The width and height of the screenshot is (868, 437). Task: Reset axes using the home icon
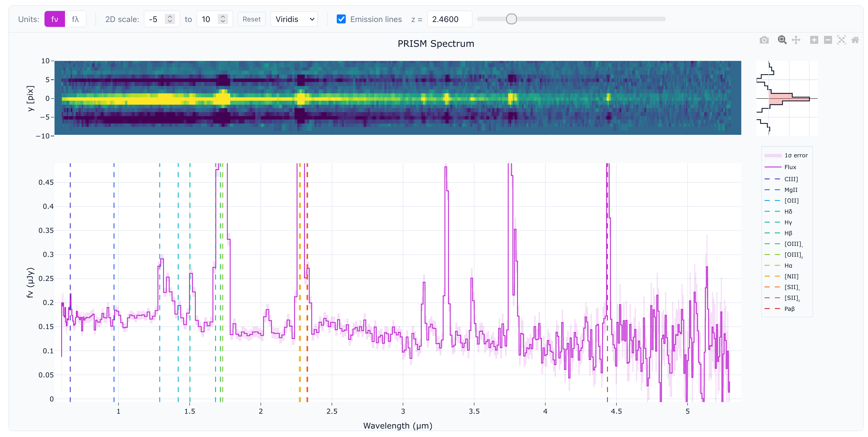pyautogui.click(x=855, y=40)
